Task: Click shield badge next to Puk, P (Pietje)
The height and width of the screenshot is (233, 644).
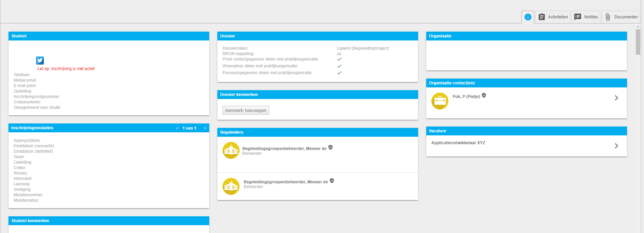Action: click(x=484, y=96)
